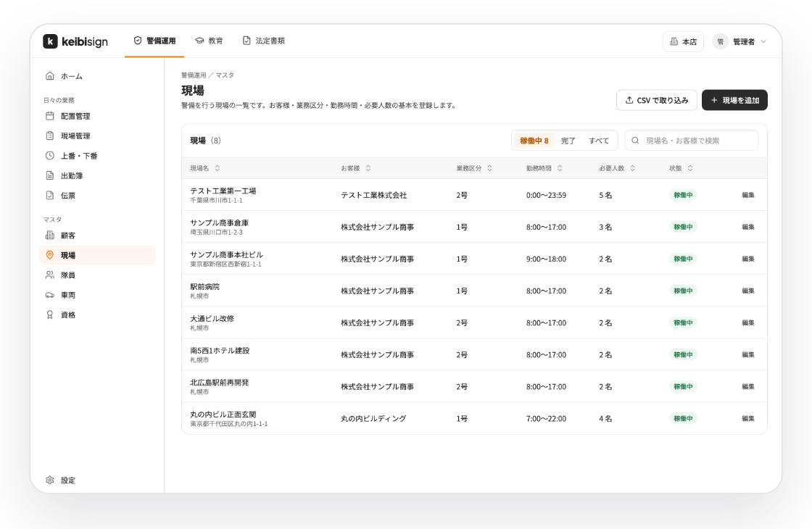Click the 5名 headcount cell
The width and height of the screenshot is (812, 529).
point(605,195)
